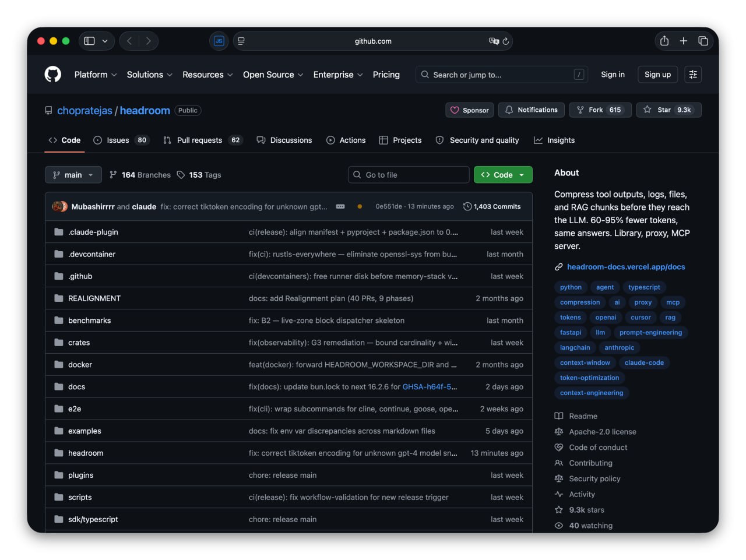This screenshot has width=746, height=560.
Task: Open the translate icon in address bar
Action: click(494, 41)
